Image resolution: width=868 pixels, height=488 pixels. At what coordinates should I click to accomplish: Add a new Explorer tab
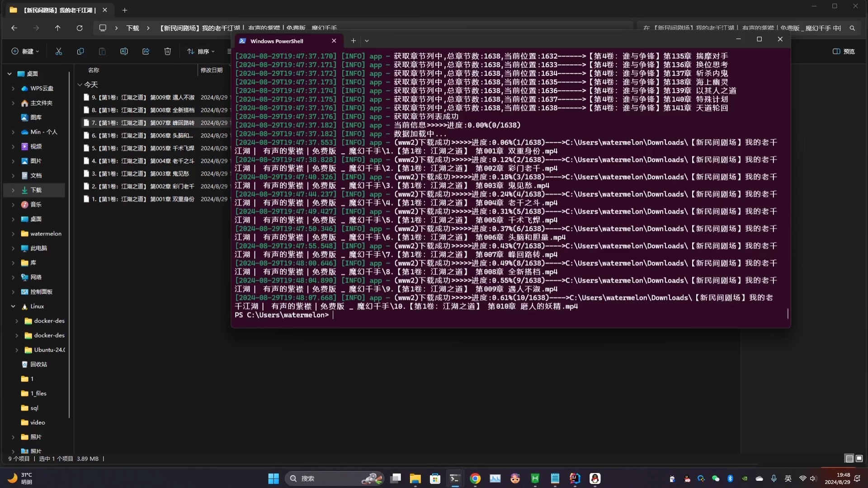pyautogui.click(x=125, y=10)
